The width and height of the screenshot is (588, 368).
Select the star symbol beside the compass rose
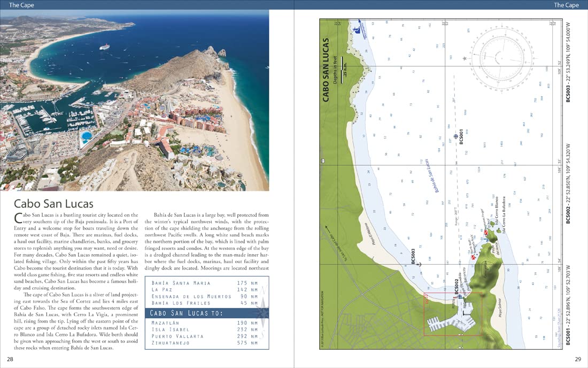[x=464, y=59]
